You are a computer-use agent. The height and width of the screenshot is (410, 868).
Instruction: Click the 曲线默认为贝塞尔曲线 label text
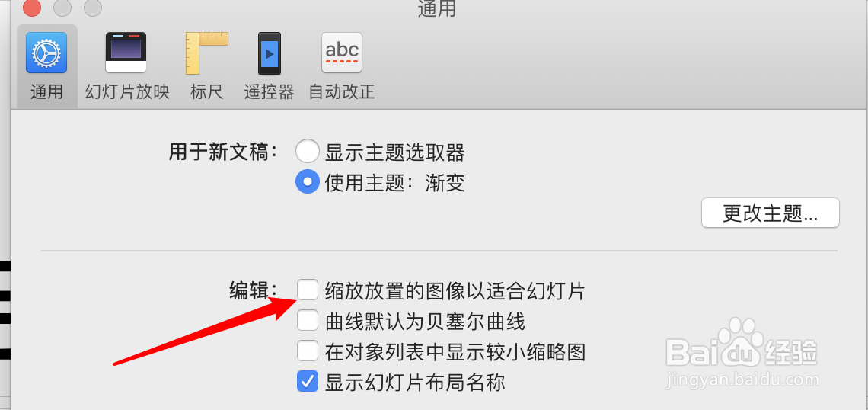425,321
